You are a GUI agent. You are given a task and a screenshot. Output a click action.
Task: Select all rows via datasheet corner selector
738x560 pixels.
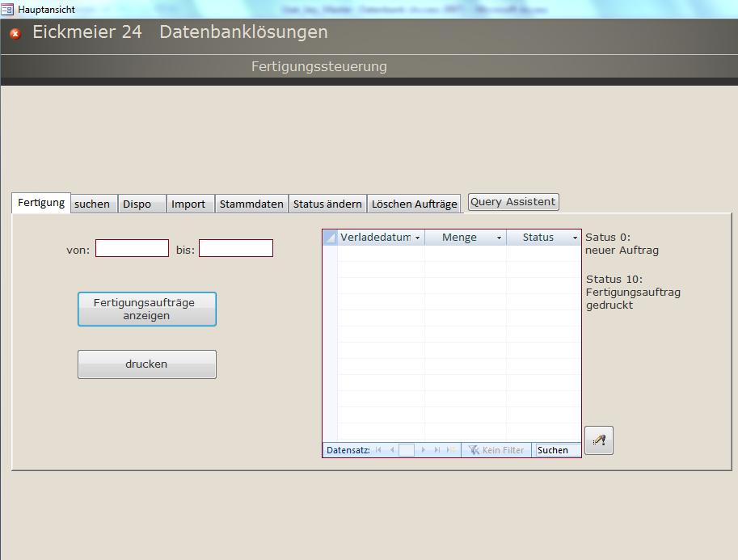pos(331,238)
